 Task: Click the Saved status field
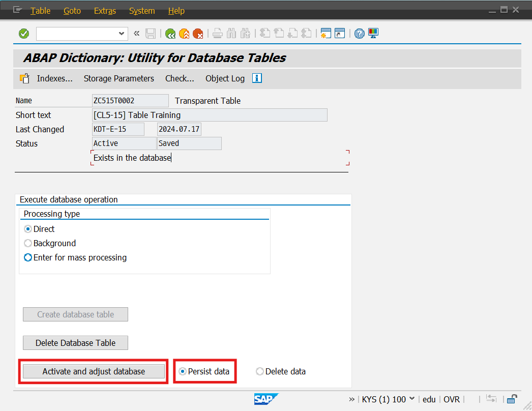[x=189, y=143]
